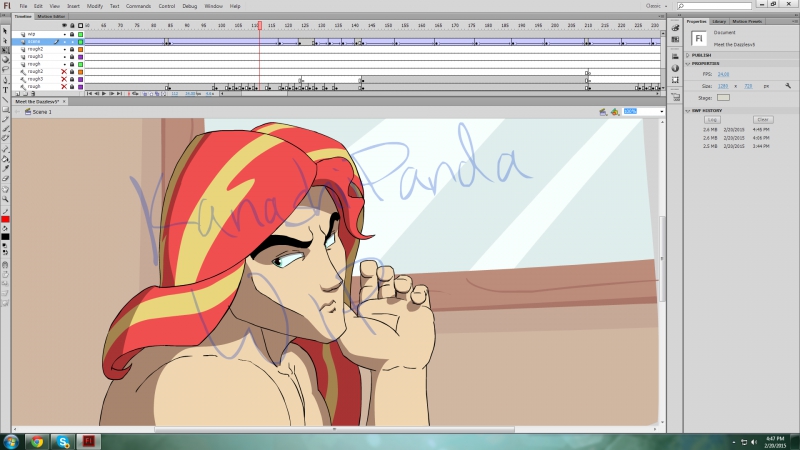
Task: Select the Eraser tool
Action: pos(5,178)
